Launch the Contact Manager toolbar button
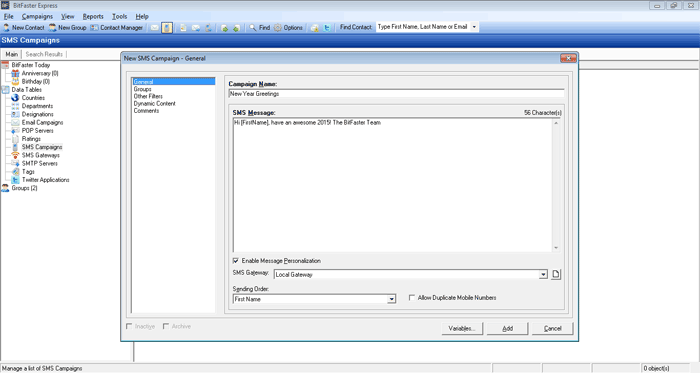 tap(117, 28)
